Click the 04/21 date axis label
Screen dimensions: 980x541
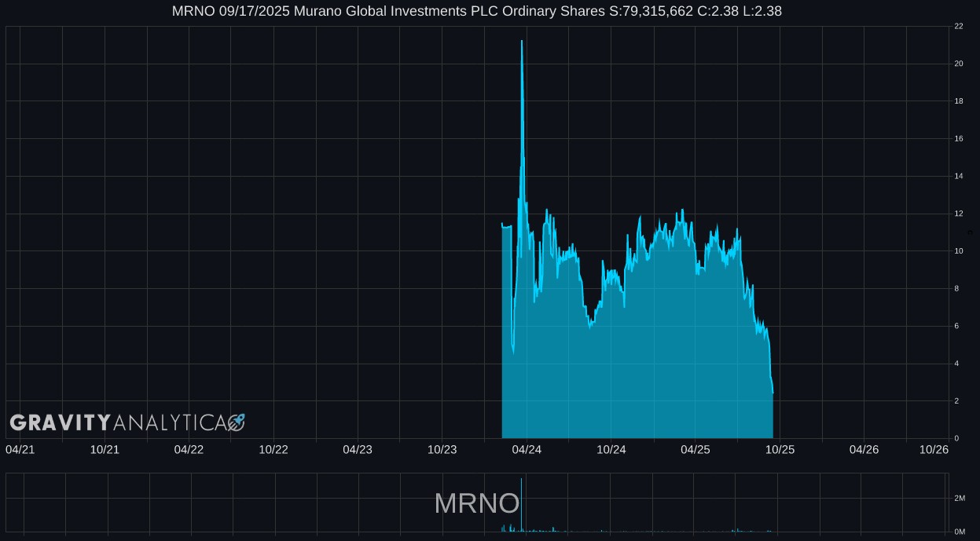[20, 449]
